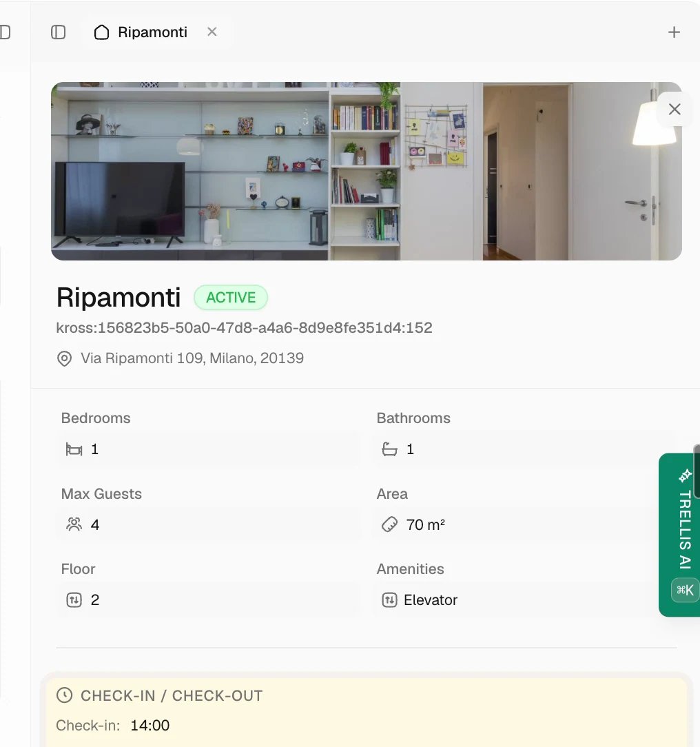Image resolution: width=700 pixels, height=747 pixels.
Task: Add a new tab with plus icon
Action: (x=674, y=32)
